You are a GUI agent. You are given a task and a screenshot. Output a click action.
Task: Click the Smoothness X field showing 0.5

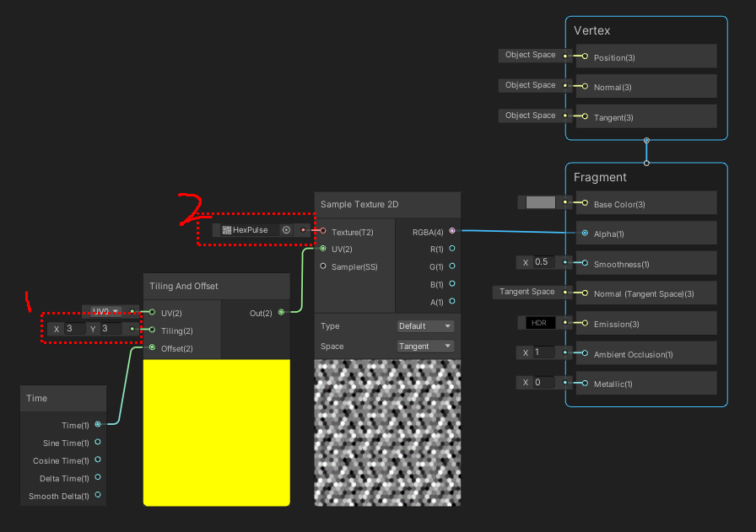[544, 262]
